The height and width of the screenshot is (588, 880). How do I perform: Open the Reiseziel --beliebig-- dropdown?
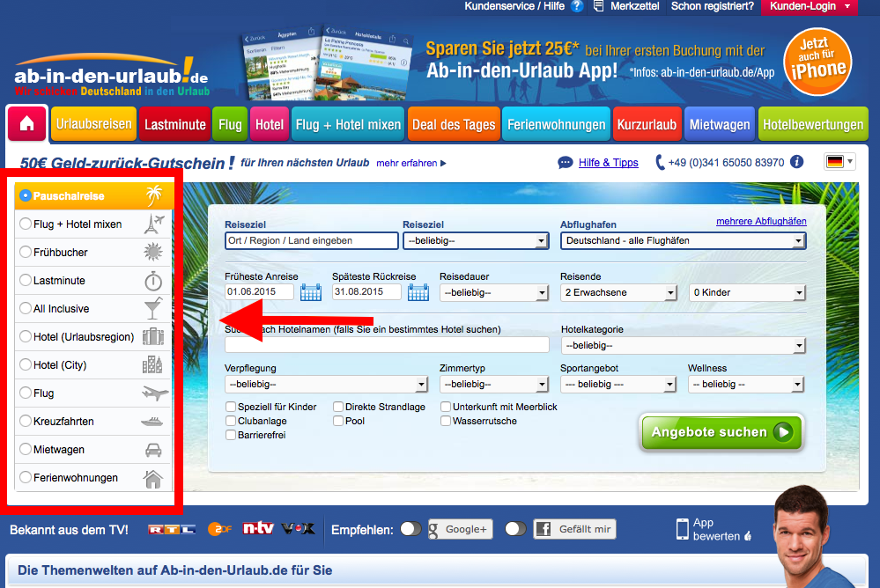pyautogui.click(x=476, y=240)
